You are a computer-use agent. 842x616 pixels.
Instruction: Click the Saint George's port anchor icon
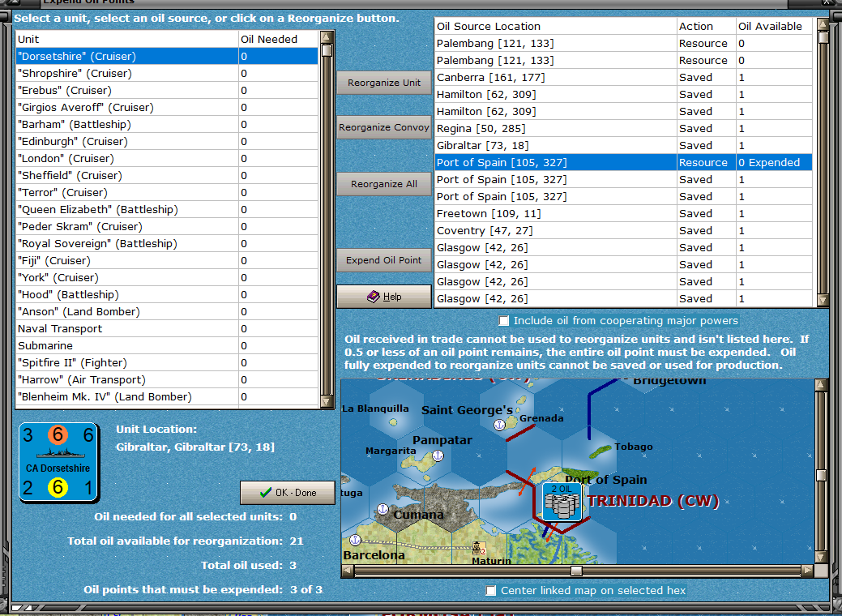(499, 425)
